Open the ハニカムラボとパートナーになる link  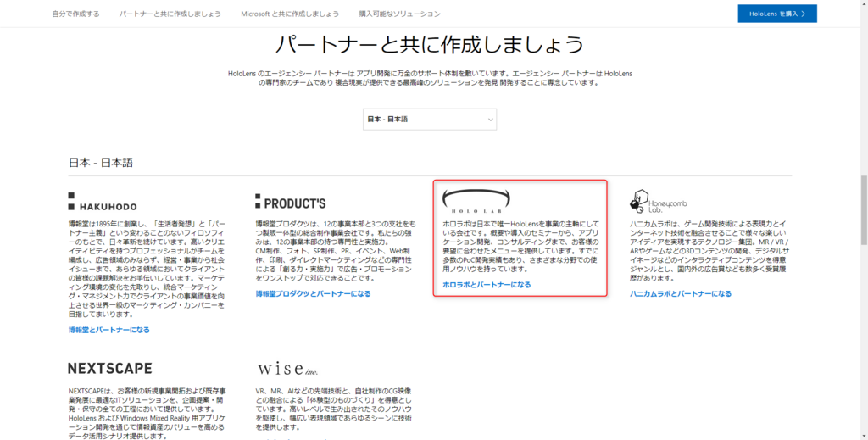(x=681, y=294)
